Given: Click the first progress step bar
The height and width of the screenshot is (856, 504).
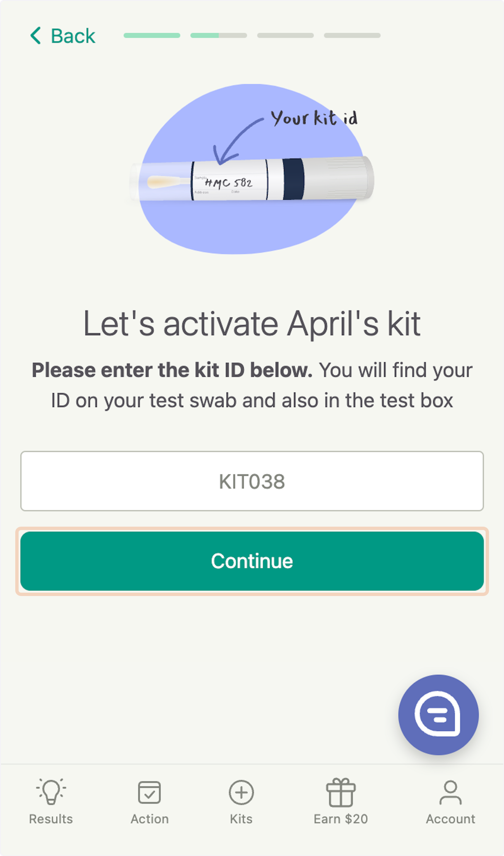Looking at the screenshot, I should pyautogui.click(x=152, y=35).
